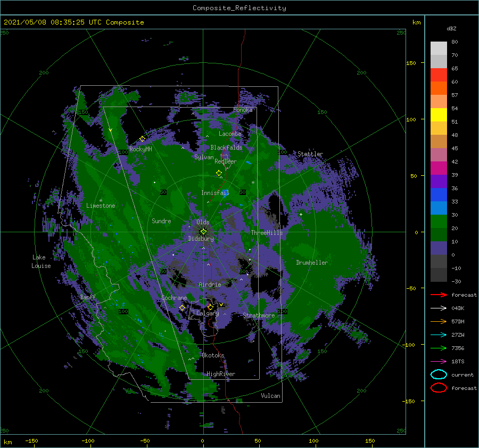Click the yellow radar-site diamond above Didsbury
This screenshot has height=448, width=479.
coord(203,232)
